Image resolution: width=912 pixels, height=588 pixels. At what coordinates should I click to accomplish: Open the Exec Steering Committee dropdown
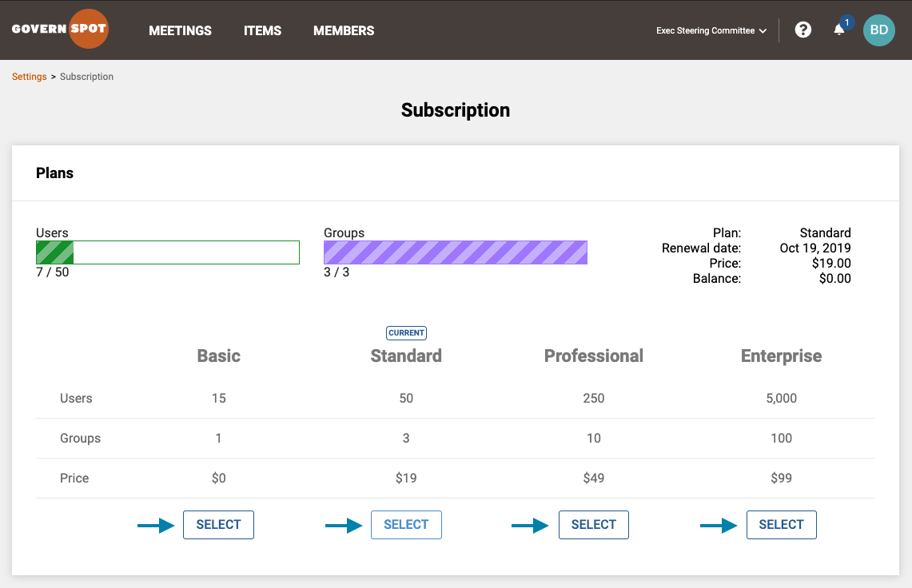coord(705,30)
